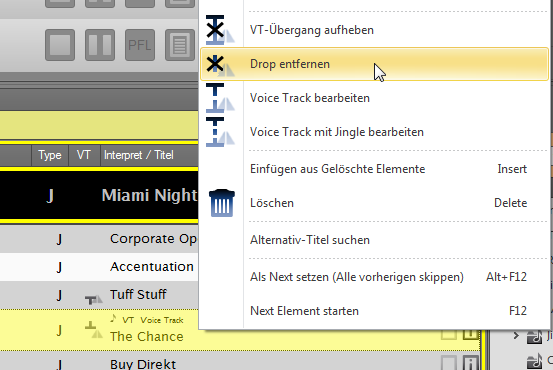Click the Type column header
This screenshot has width=553, height=370.
(50, 155)
